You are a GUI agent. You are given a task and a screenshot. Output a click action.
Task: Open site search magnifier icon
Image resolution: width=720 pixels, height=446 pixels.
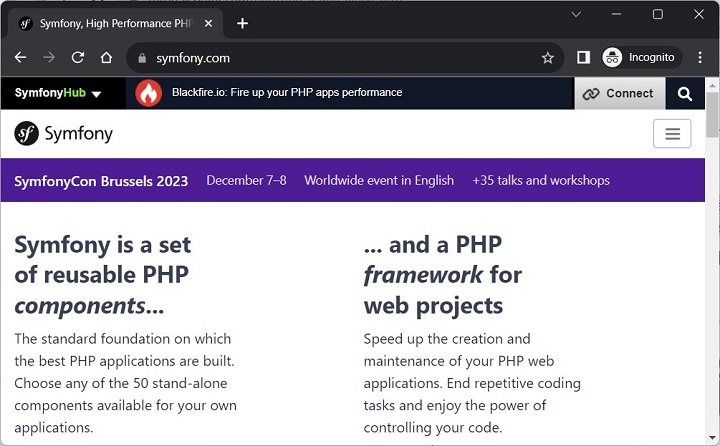(685, 93)
